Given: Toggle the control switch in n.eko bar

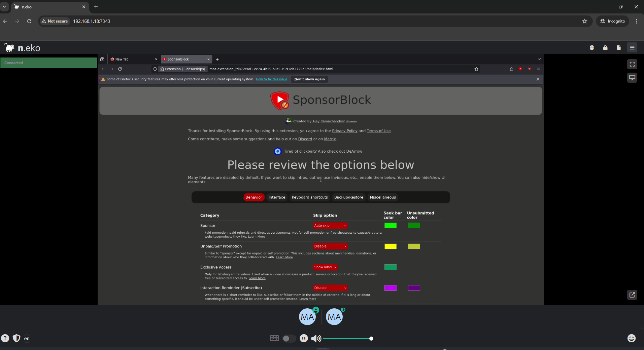Looking at the screenshot, I should [289, 338].
